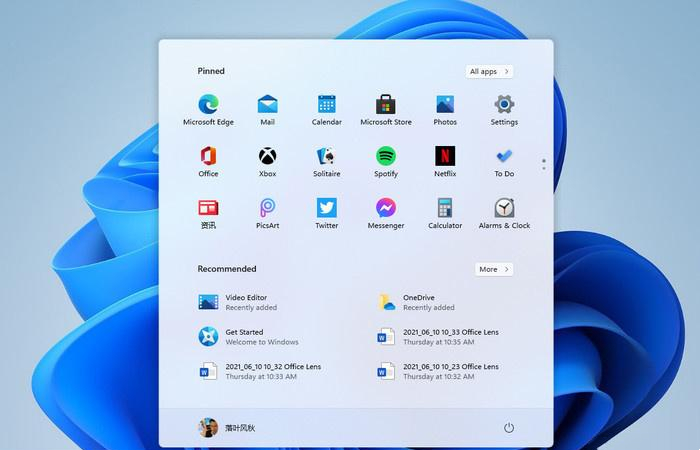The width and height of the screenshot is (700, 450).
Task: Open the Twitter app
Action: (x=326, y=208)
